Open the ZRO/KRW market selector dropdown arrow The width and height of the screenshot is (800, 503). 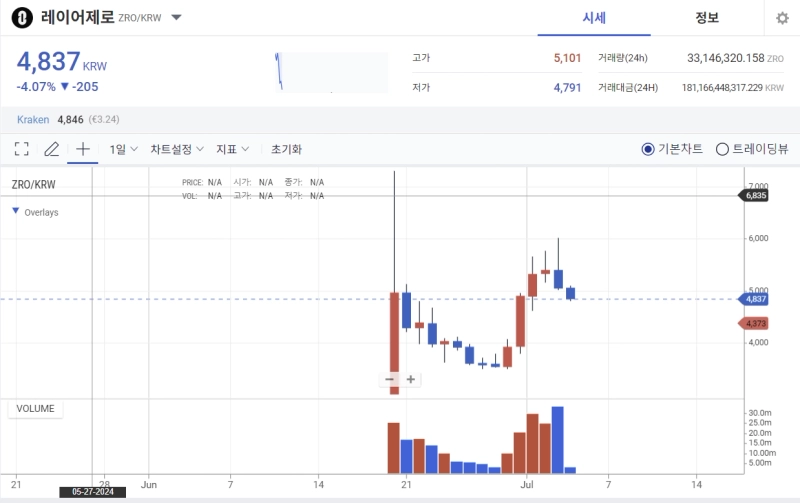tap(177, 18)
